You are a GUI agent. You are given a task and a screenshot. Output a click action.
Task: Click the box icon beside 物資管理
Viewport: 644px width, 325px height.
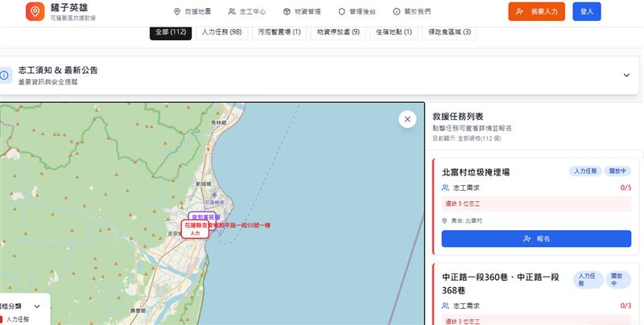coord(287,11)
